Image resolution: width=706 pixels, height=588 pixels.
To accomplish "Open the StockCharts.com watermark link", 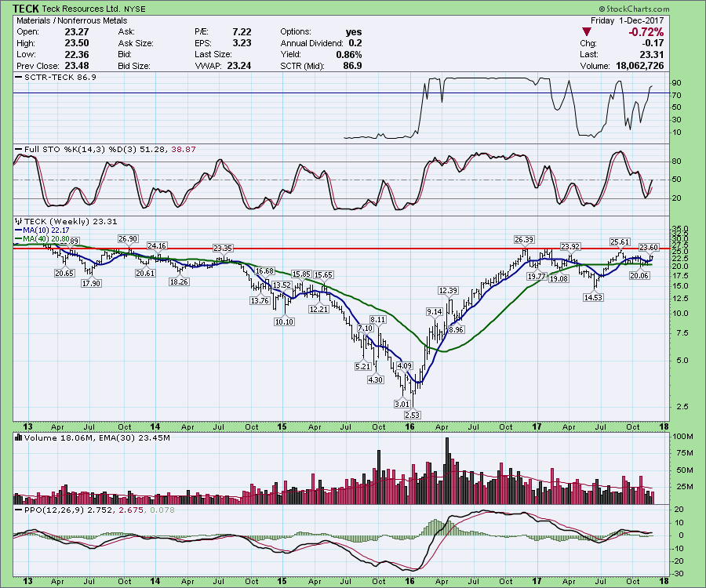I will tap(659, 9).
